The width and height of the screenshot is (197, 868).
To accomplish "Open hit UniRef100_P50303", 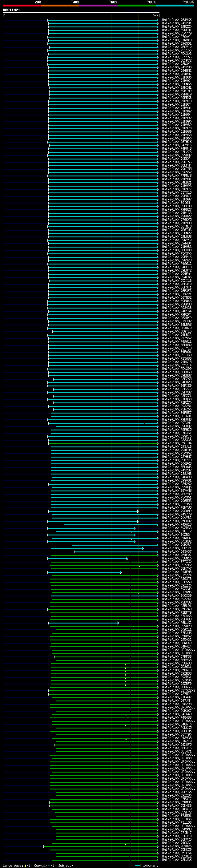I will tap(177, 54).
